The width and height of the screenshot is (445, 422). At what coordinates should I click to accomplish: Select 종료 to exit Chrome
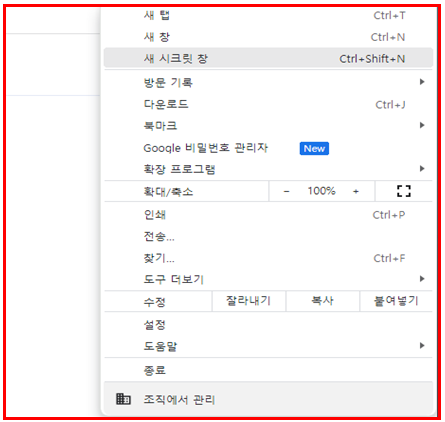click(x=268, y=370)
